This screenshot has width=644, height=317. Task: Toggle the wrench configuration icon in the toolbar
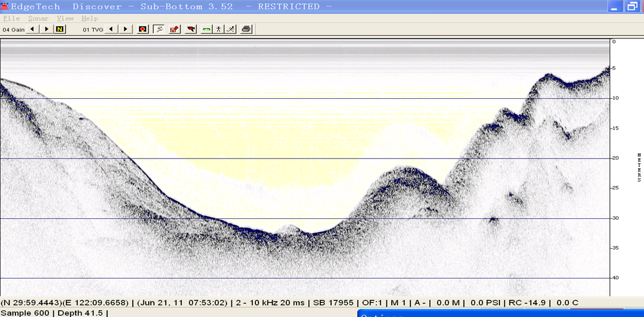point(158,29)
